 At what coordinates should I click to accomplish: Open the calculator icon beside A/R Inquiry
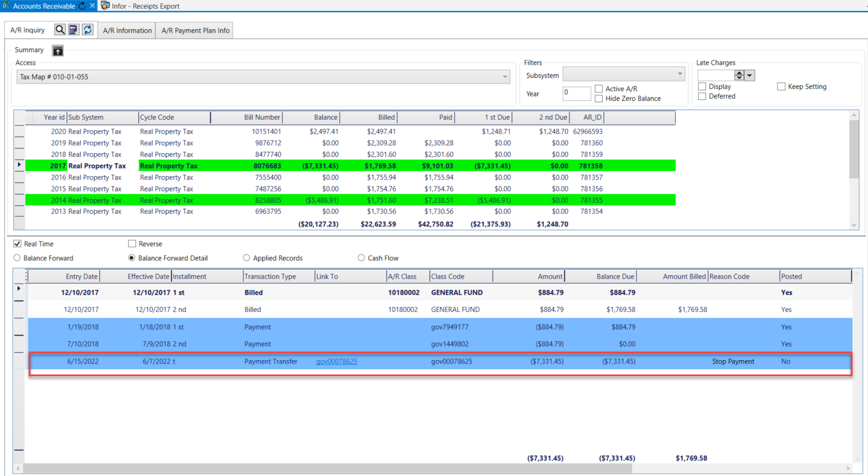tap(73, 30)
